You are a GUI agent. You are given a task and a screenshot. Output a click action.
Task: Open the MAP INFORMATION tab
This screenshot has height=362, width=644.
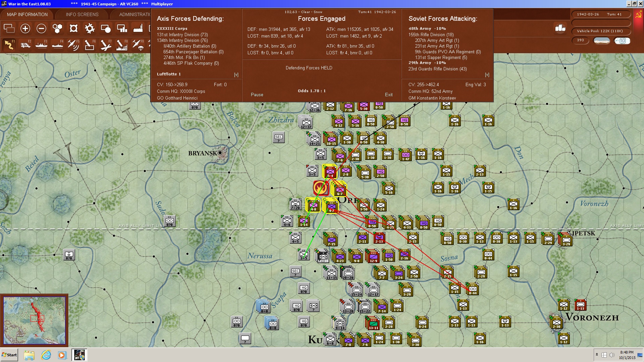(27, 14)
